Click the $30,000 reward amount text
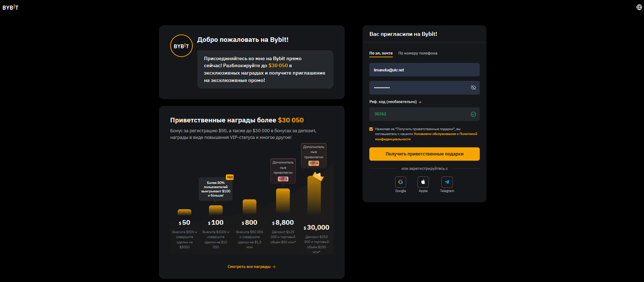Screen dimensions: 644x282 317,227
